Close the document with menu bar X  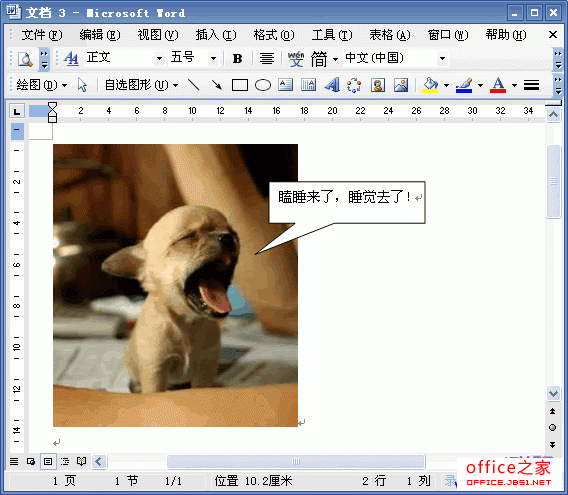553,35
